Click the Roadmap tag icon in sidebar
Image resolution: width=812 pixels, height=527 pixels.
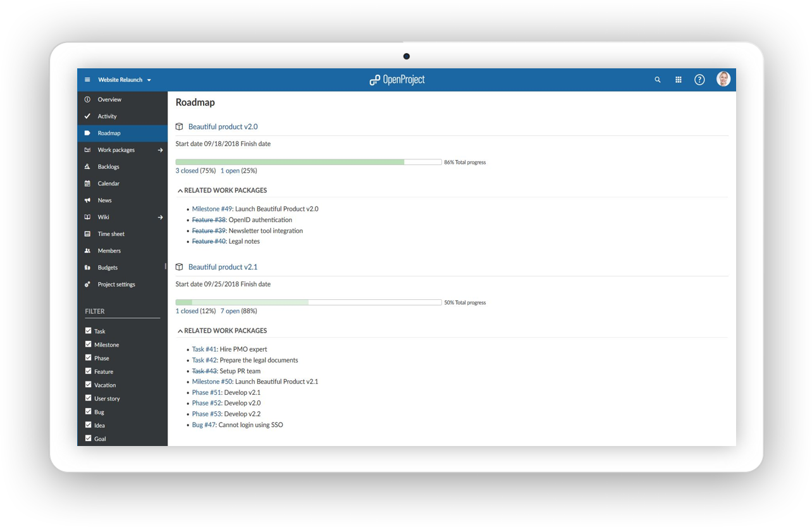click(87, 133)
